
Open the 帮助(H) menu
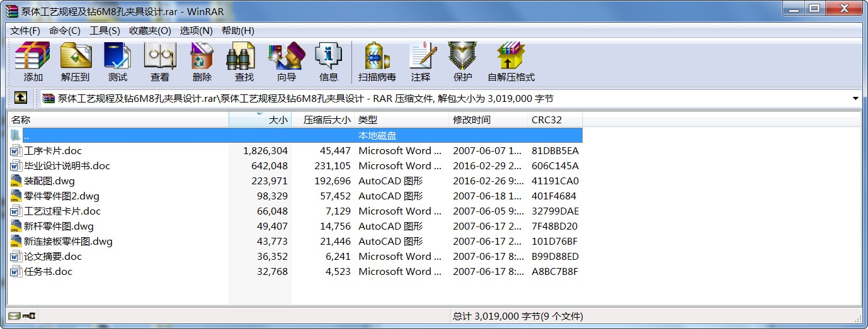(238, 30)
